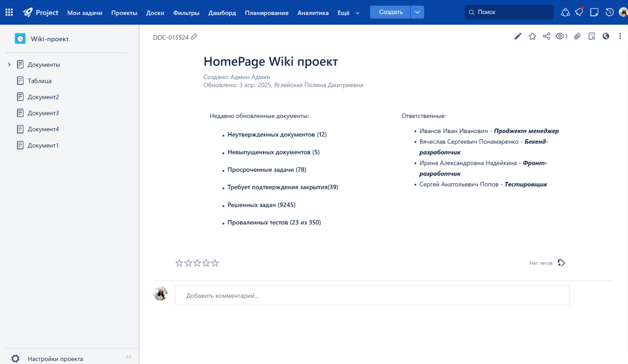This screenshot has width=628, height=364.
Task: Toggle the eye watchers icon
Action: [561, 36]
